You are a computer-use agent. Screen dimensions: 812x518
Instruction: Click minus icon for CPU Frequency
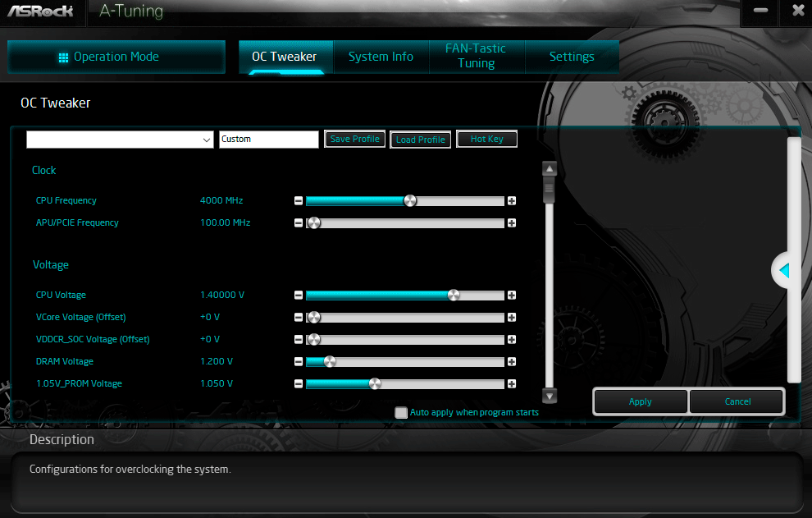point(299,201)
